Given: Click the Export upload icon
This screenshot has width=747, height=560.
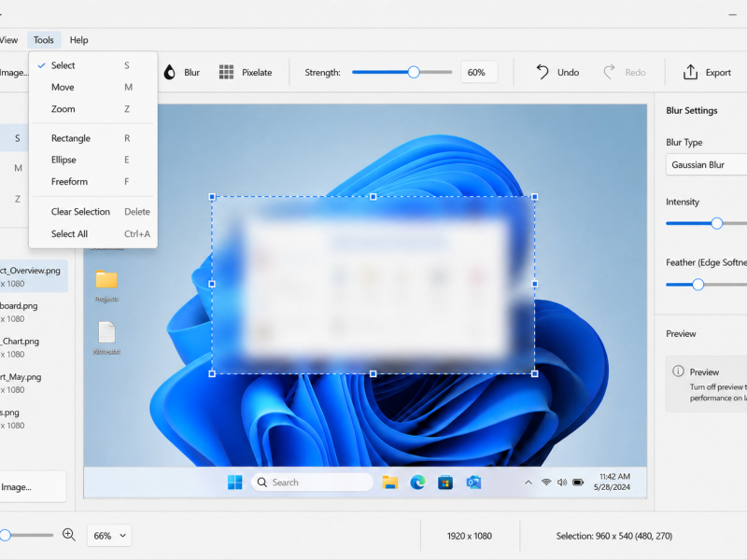Looking at the screenshot, I should [690, 72].
